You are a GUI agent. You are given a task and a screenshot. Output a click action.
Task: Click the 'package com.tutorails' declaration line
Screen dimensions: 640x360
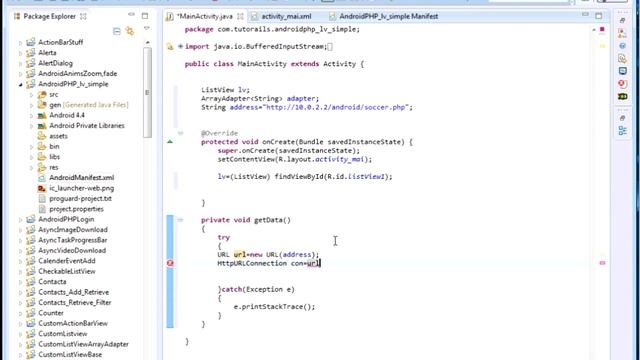pyautogui.click(x=272, y=29)
